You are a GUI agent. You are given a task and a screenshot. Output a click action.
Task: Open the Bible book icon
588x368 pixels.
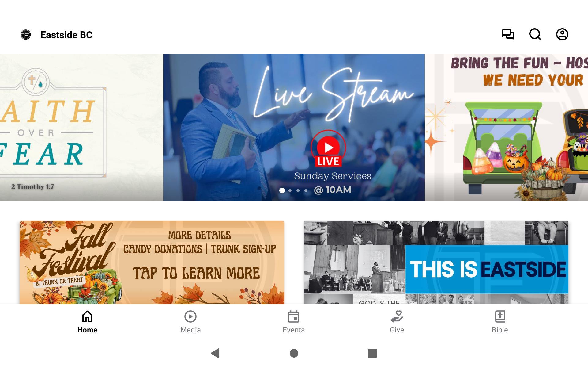point(500,316)
